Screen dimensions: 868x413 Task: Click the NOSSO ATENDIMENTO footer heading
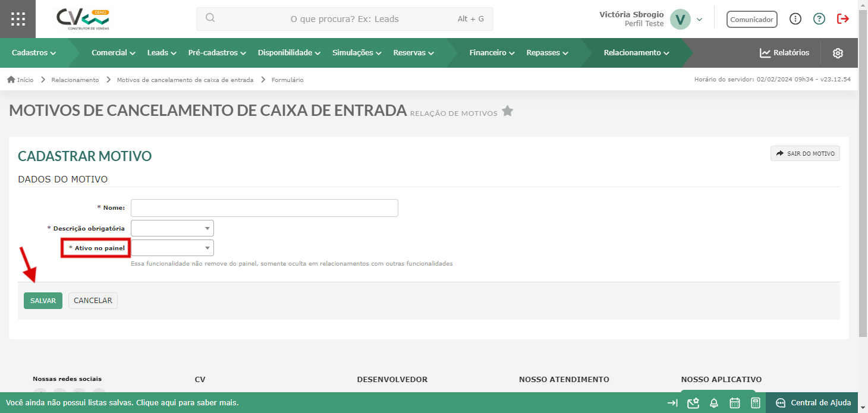(x=564, y=379)
